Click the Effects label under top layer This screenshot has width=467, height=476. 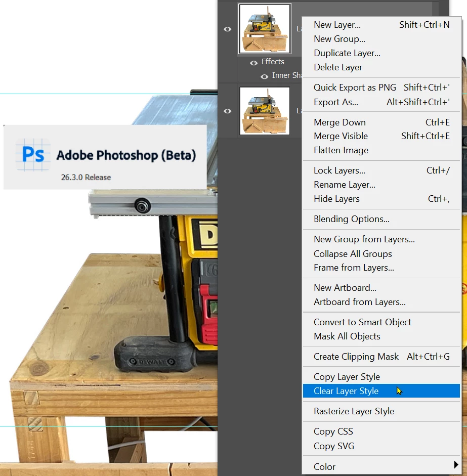coord(273,62)
